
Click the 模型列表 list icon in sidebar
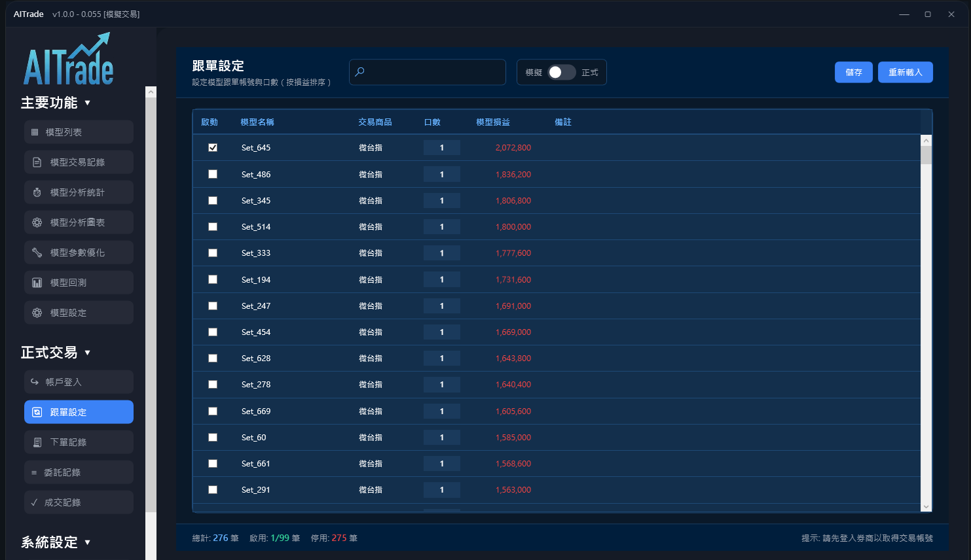pos(35,132)
